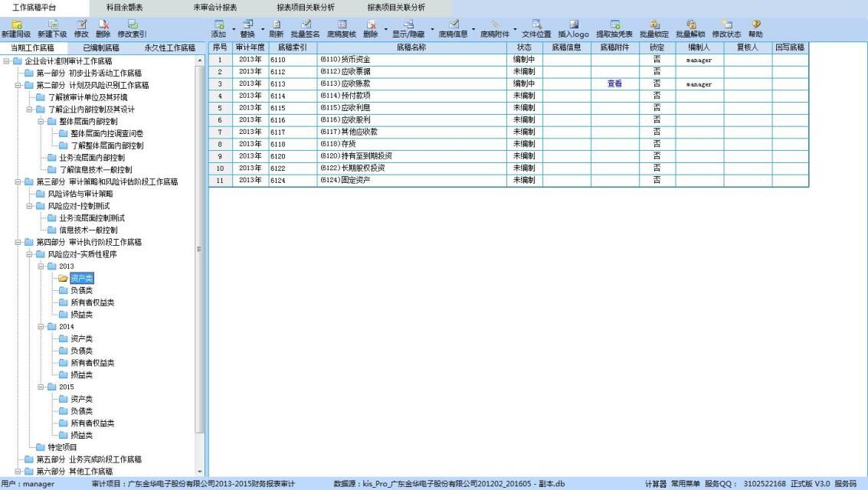Open dropdown arrow beside 显示/隐藏
868x490 pixels.
(x=432, y=29)
